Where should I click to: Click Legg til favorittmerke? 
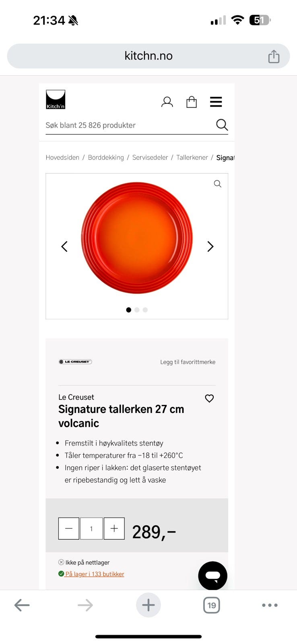pos(188,362)
